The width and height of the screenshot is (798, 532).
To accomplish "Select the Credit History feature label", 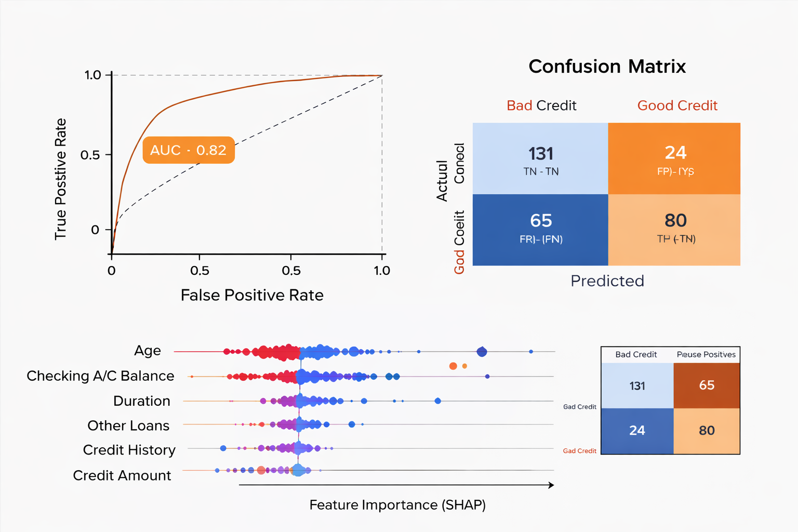I will click(x=129, y=450).
